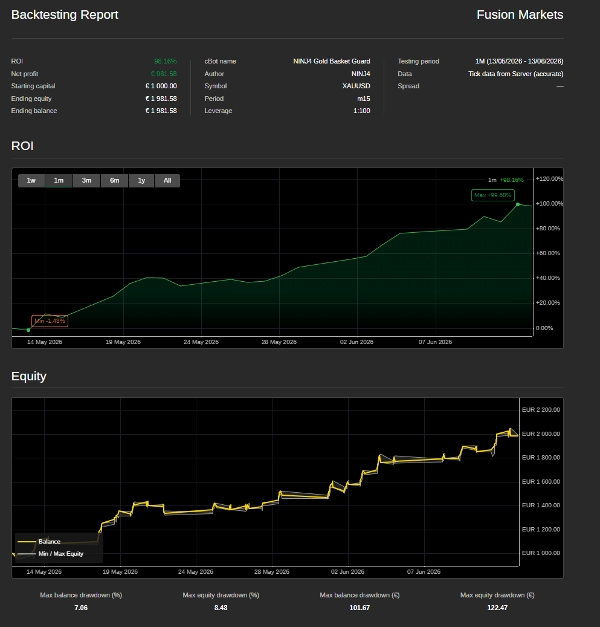This screenshot has height=627, width=600.
Task: Click 07 Jun date on Equity chart axis
Action: click(x=424, y=572)
